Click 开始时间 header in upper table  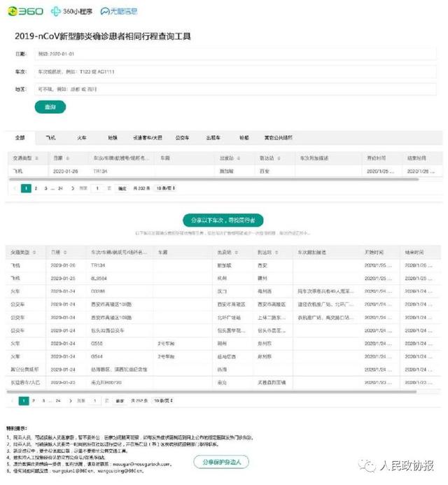pyautogui.click(x=376, y=158)
